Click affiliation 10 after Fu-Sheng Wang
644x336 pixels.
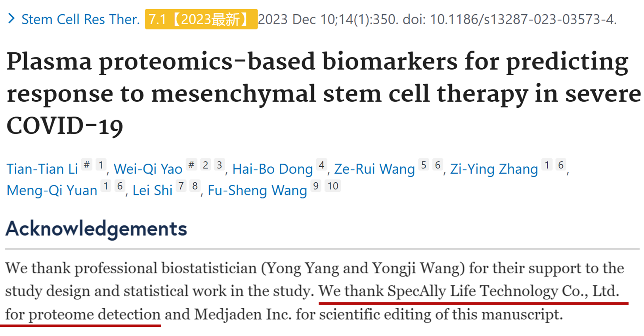coord(333,186)
